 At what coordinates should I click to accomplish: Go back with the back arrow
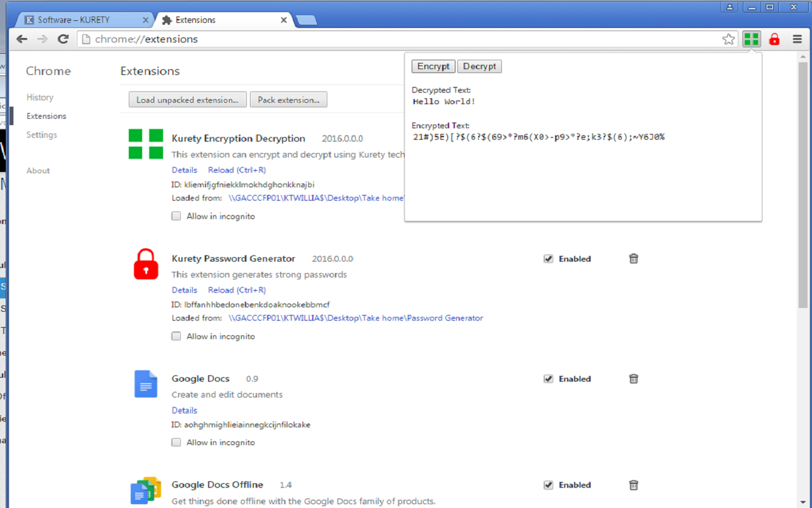coord(22,39)
